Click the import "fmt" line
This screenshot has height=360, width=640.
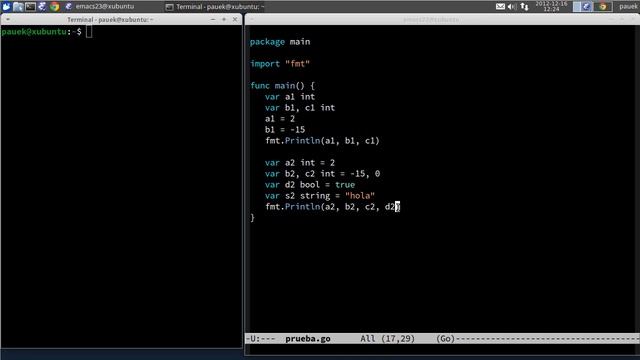(280, 64)
